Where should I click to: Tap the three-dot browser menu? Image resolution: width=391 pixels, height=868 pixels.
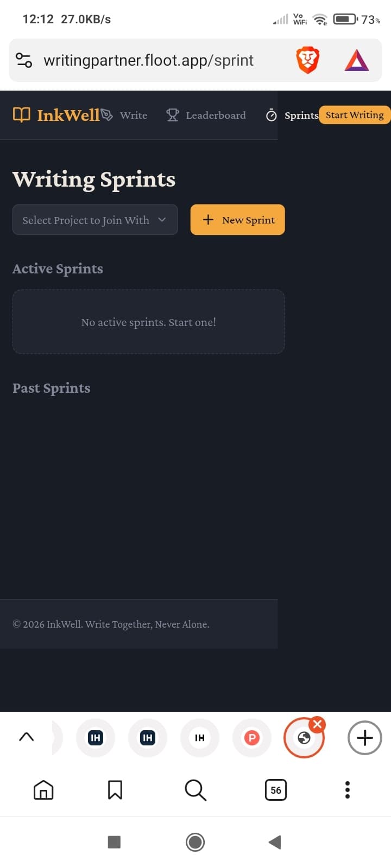[347, 790]
